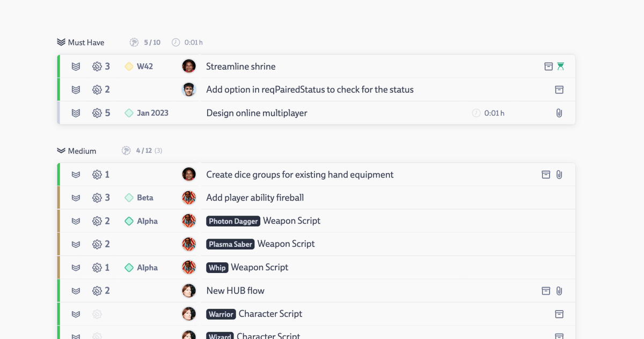Open attachments via paperclip on Design online multiplayer
This screenshot has width=644, height=339.
point(559,113)
